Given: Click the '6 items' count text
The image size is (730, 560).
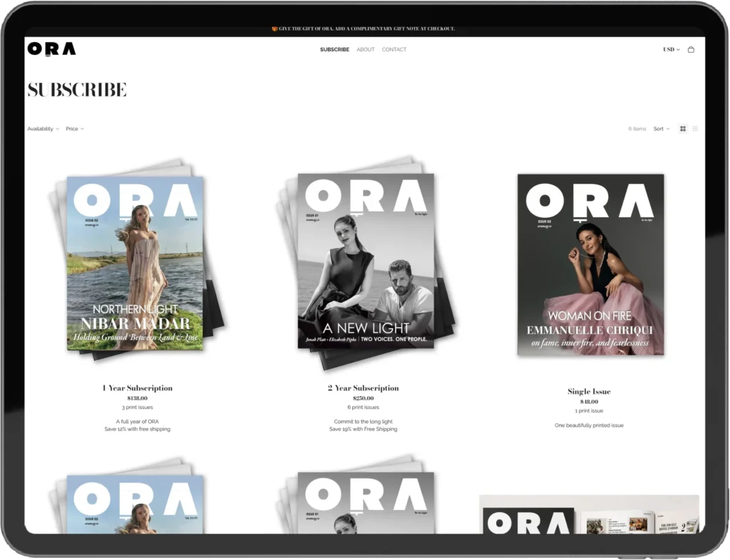Looking at the screenshot, I should point(637,129).
